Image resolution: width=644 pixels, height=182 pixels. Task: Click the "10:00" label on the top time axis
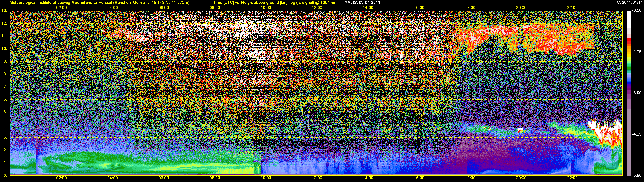pos(266,7)
